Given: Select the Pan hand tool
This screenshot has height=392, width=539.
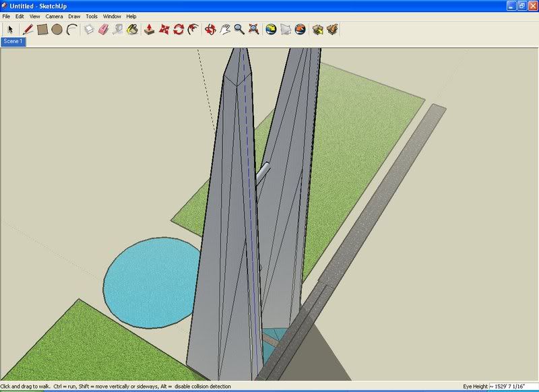Looking at the screenshot, I should [x=225, y=29].
